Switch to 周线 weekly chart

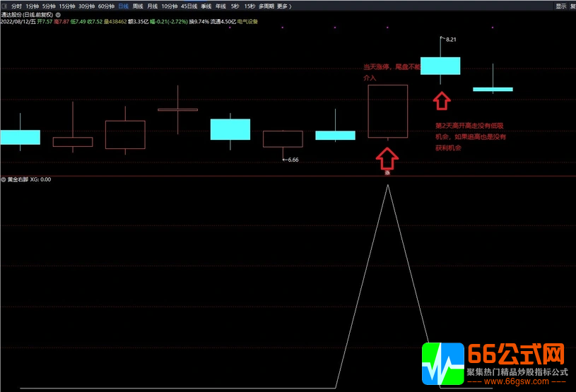(138, 6)
